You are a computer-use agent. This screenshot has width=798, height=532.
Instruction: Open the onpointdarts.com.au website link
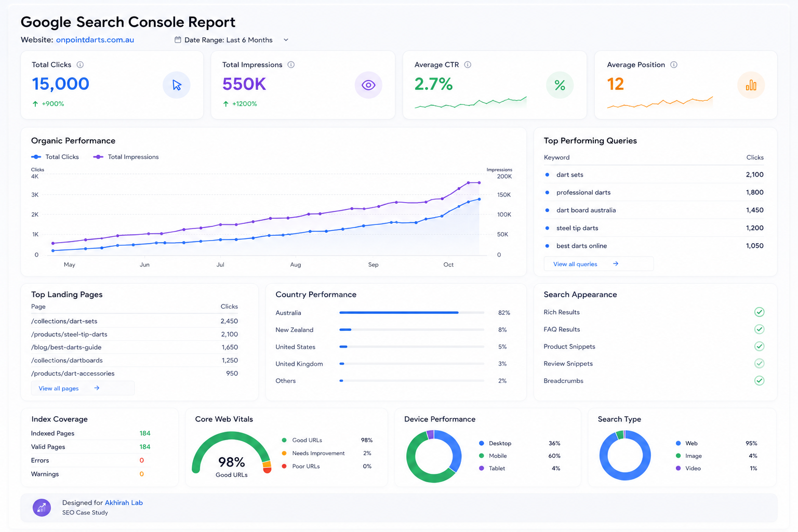[95, 40]
